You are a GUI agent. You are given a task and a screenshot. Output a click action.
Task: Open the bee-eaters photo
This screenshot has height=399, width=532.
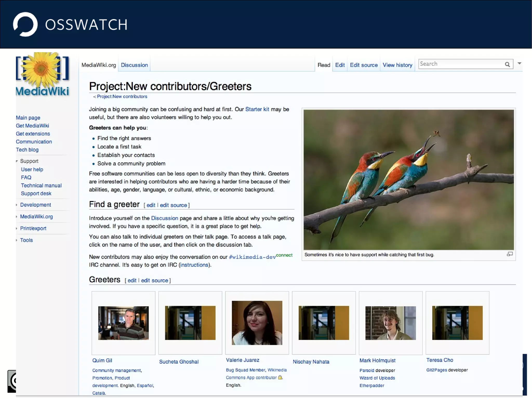pos(409,180)
